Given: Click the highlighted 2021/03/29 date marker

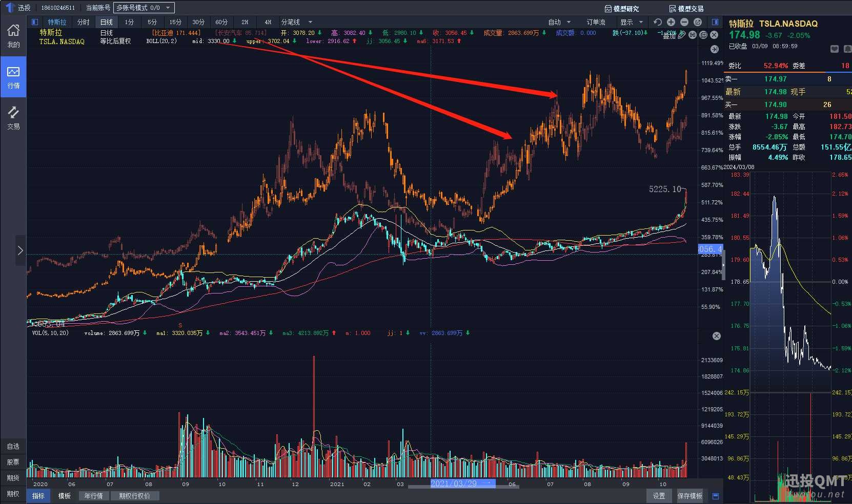Looking at the screenshot, I should [x=462, y=484].
